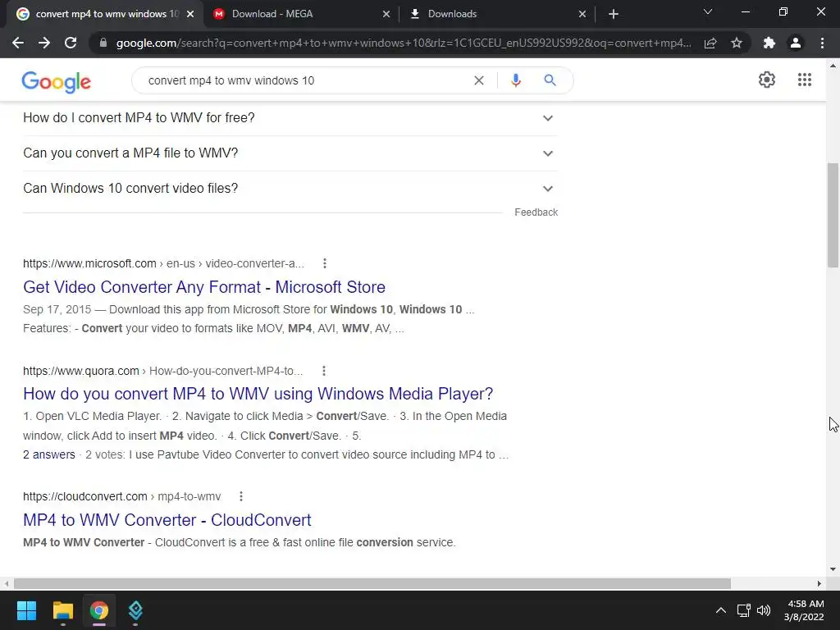Open Google quick settings gear
This screenshot has width=840, height=630.
(767, 80)
